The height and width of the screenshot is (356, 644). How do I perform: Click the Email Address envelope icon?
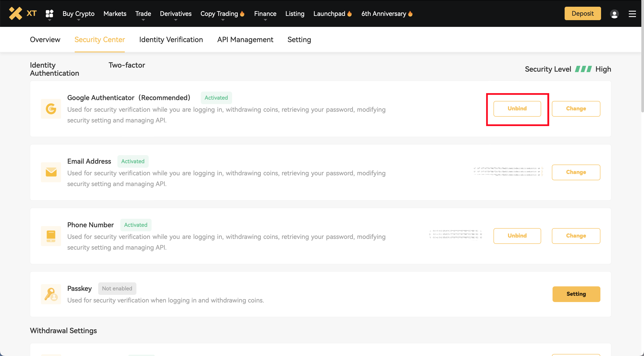pos(51,172)
